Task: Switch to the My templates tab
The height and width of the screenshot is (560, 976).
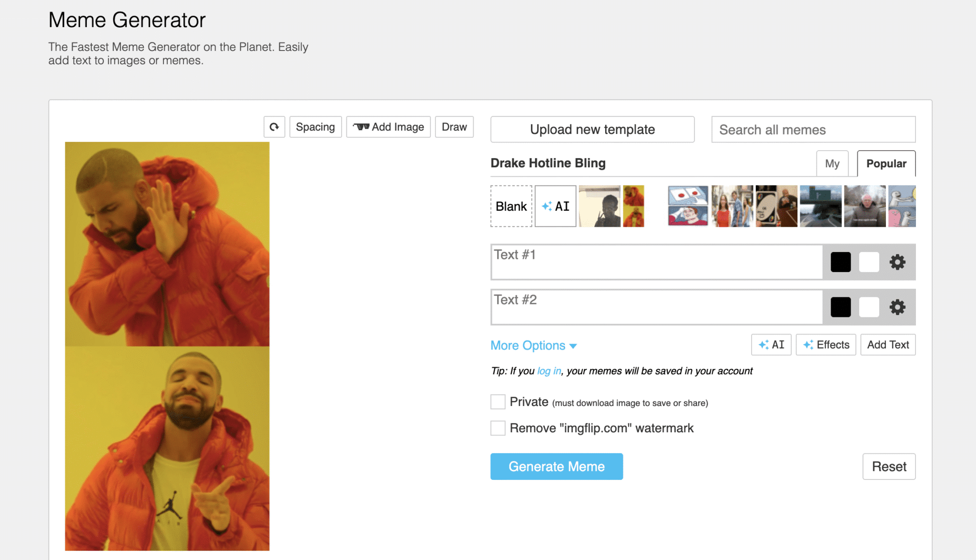Action: [x=832, y=163]
